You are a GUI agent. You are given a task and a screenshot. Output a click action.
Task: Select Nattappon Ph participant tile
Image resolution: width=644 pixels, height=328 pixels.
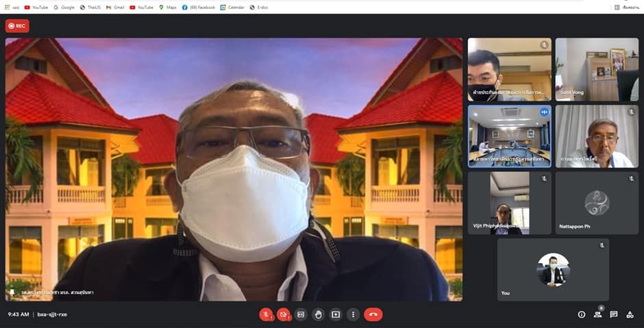coord(596,203)
